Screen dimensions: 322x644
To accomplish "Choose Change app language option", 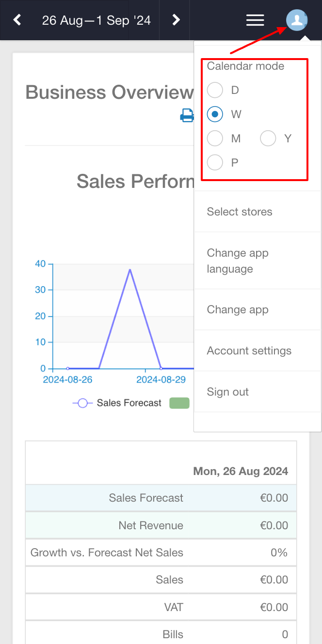I will coord(238,261).
